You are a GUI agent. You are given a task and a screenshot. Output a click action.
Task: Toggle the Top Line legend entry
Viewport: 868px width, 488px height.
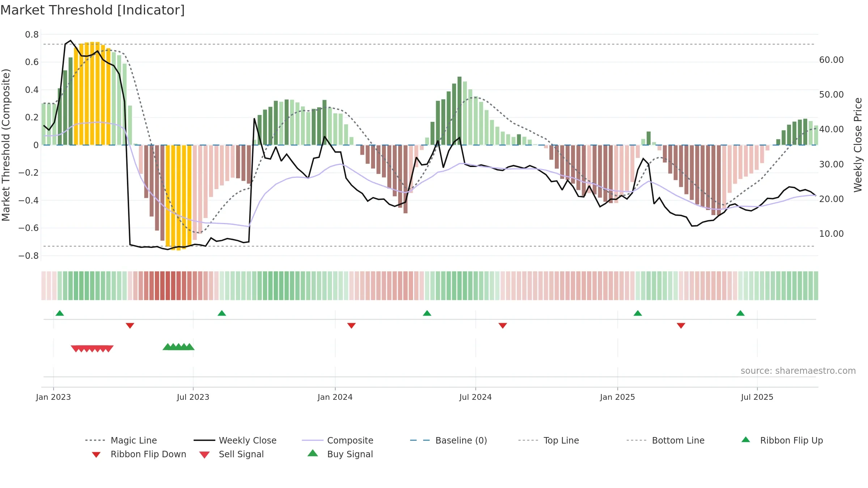click(549, 440)
